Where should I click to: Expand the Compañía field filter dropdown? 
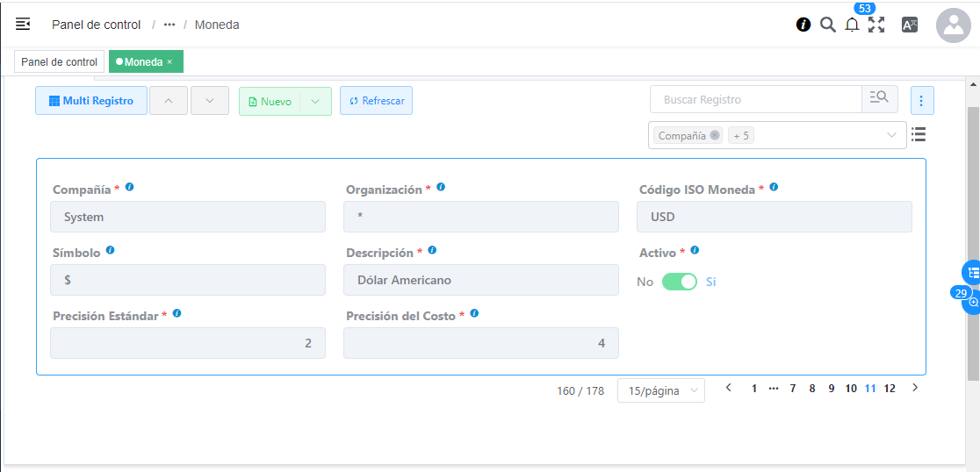892,135
